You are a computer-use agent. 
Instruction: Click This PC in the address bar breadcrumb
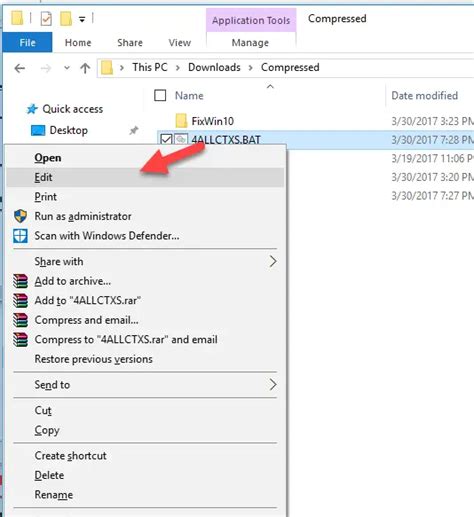click(x=150, y=67)
